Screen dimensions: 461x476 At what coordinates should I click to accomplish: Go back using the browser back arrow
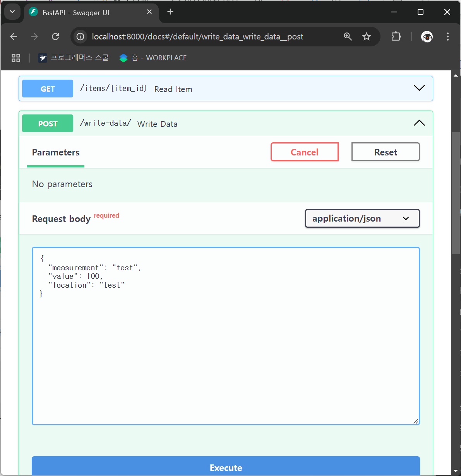click(x=14, y=37)
